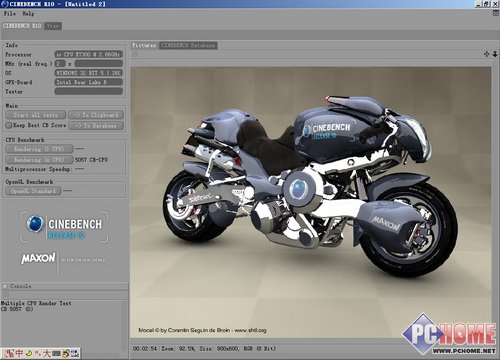500x360 pixels.
Task: Click the Multiple CPU Render Test console line
Action: 36,303
